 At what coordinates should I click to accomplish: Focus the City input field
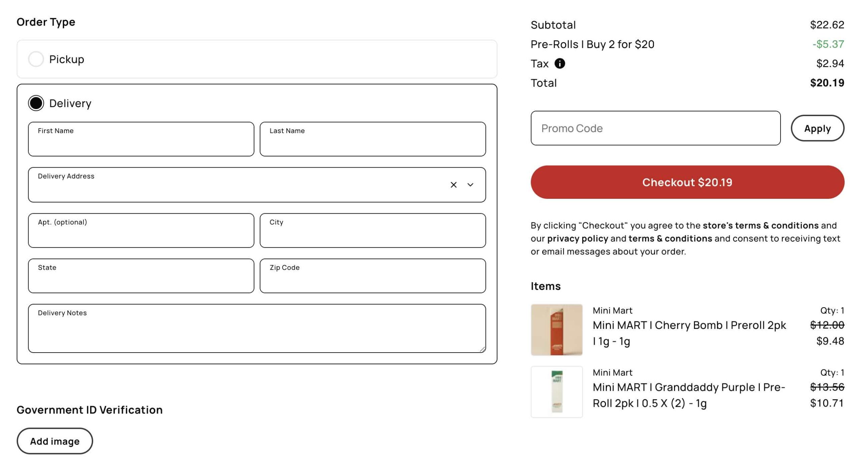point(373,230)
